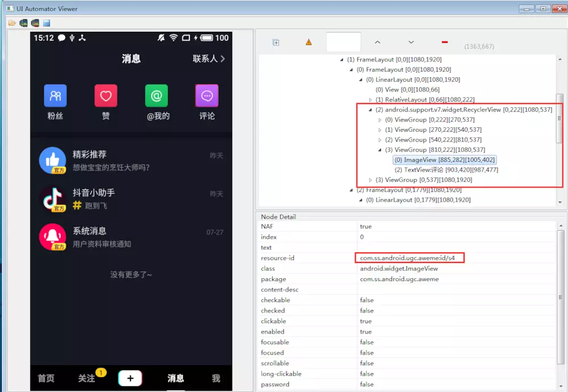Viewport: 568px width, 392px height.
Task: Open the 联系人 contacts link
Action: [x=208, y=59]
